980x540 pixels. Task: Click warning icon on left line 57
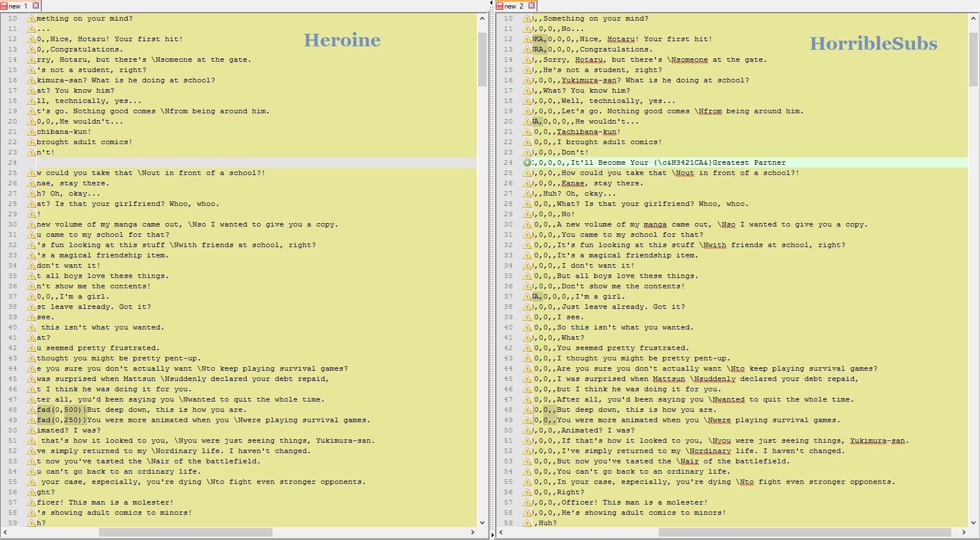point(31,503)
